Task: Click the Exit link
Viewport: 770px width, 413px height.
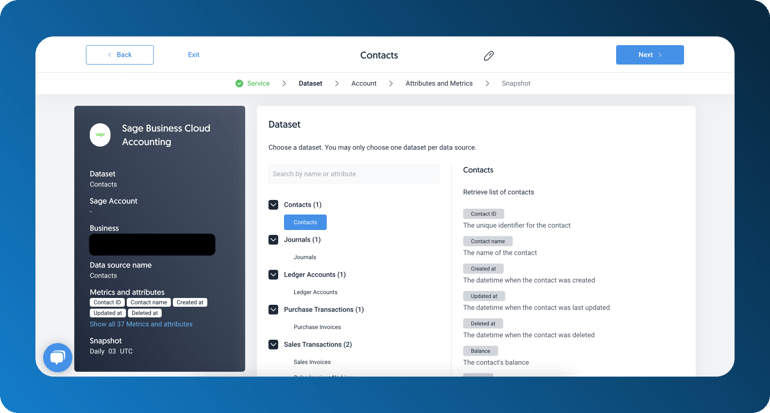Action: pyautogui.click(x=193, y=55)
